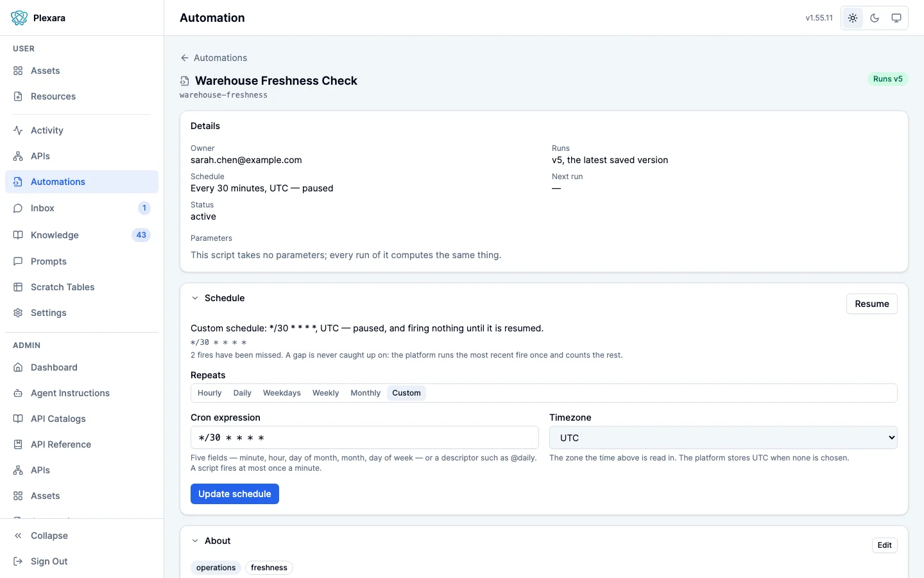Image resolution: width=924 pixels, height=578 pixels.
Task: Click the Dashboard home icon
Action: (18, 367)
